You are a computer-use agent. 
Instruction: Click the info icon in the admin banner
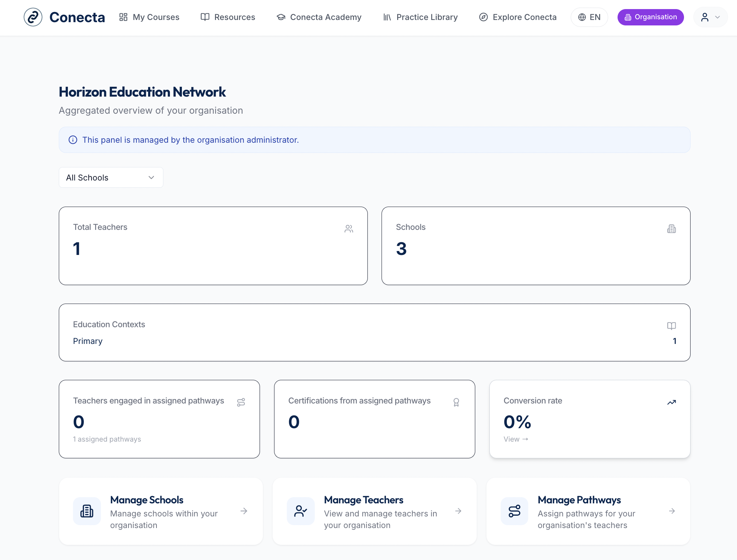click(73, 140)
